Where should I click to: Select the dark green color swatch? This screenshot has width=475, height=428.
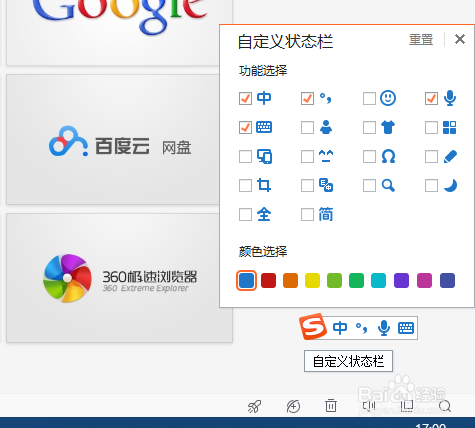tap(356, 280)
